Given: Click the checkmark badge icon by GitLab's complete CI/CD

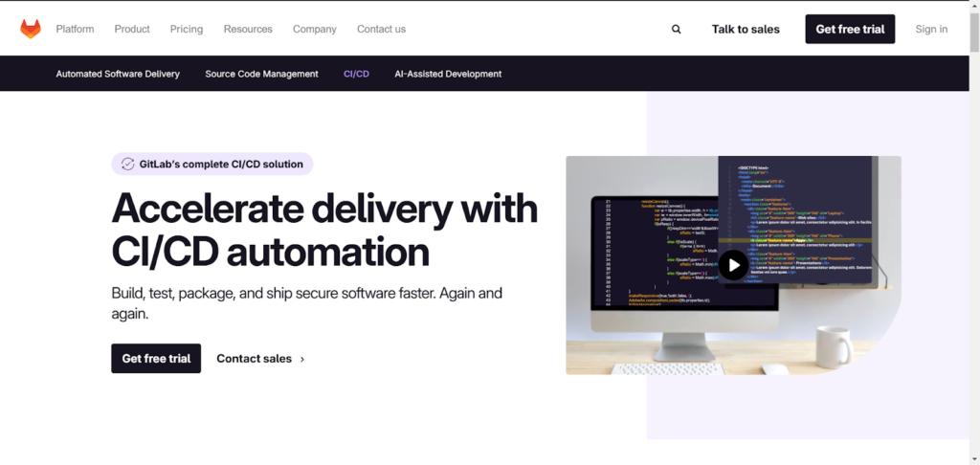Looking at the screenshot, I should (x=127, y=165).
